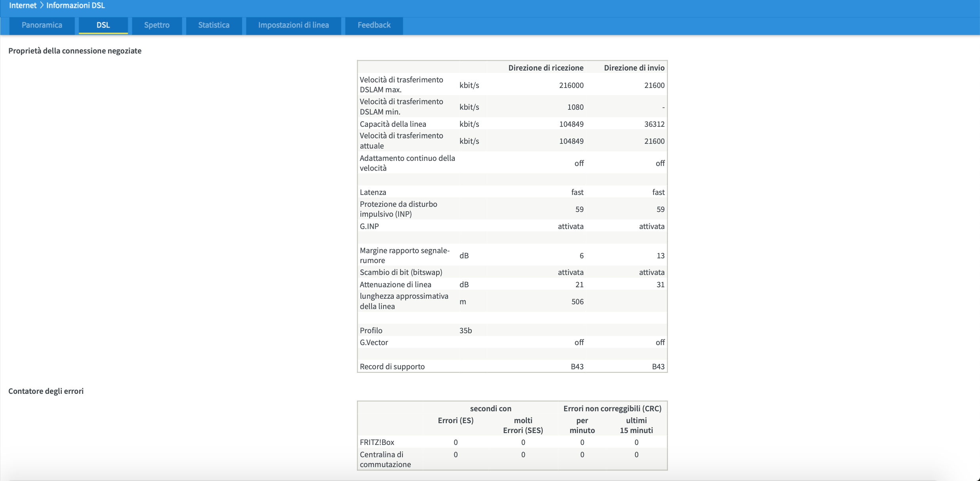Click the Informazioni DSL breadcrumb
Viewport: 980px width, 481px height.
[x=76, y=6]
